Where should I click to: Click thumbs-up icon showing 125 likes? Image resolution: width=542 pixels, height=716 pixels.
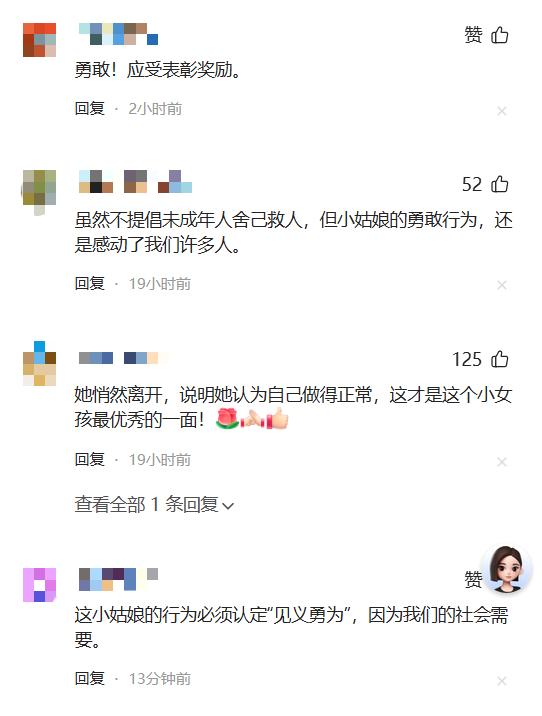click(500, 359)
